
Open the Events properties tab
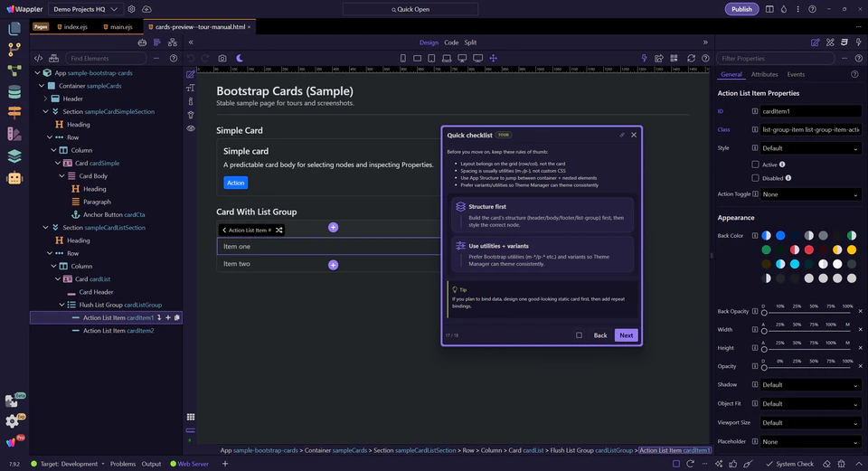point(796,74)
